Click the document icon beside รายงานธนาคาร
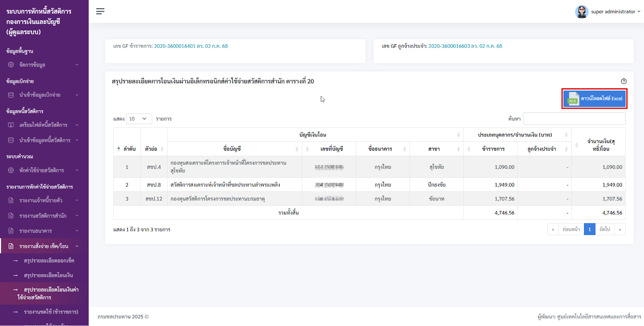 [11, 231]
